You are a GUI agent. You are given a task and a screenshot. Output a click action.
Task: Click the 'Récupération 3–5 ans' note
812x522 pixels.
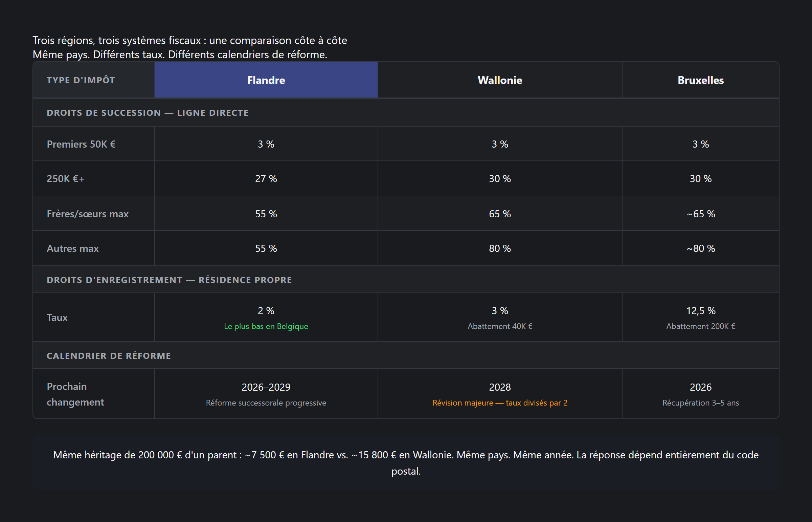pos(700,403)
